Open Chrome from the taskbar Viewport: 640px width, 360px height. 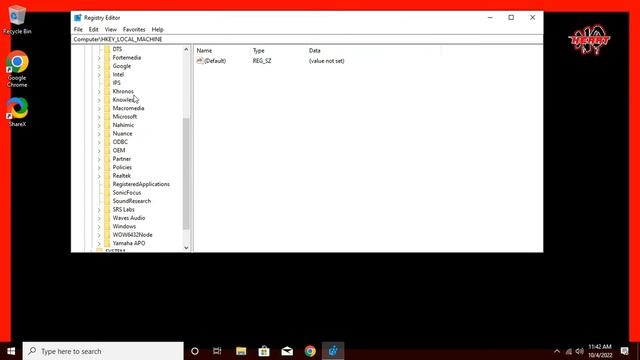(x=310, y=351)
